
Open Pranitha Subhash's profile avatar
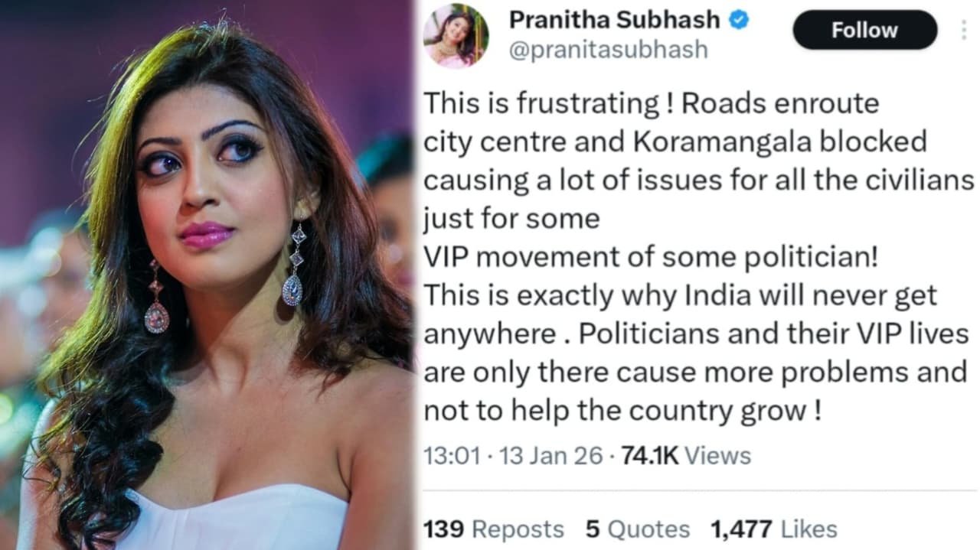pyautogui.click(x=456, y=36)
